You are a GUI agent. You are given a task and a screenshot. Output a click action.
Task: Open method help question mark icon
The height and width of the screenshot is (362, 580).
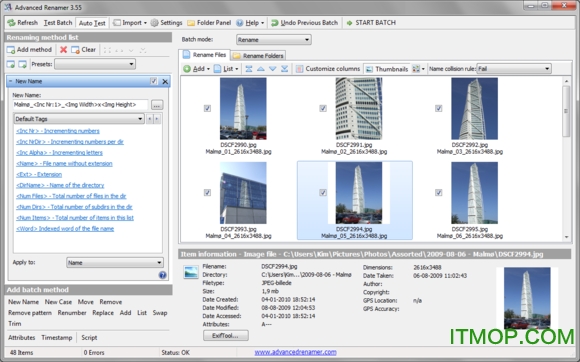162,275
